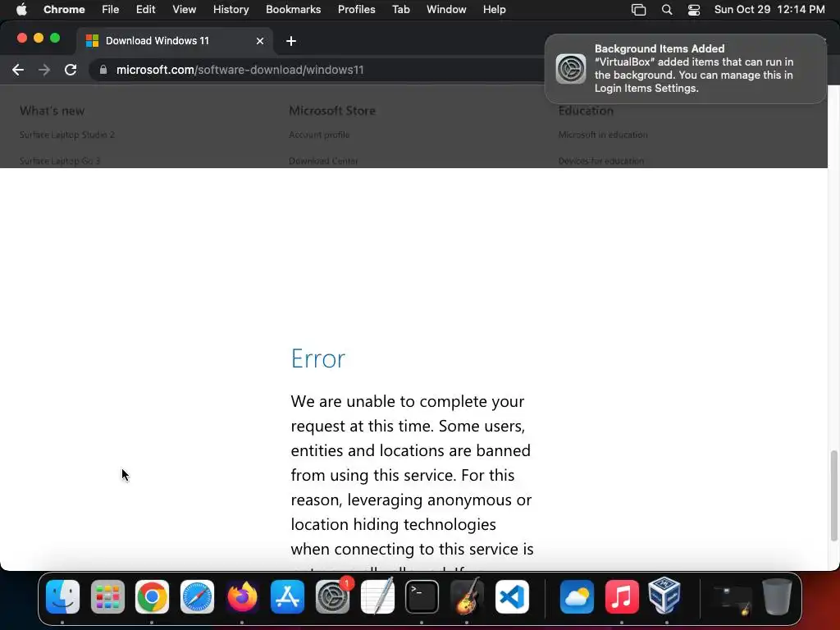Launch Safari from the Dock

(x=197, y=596)
